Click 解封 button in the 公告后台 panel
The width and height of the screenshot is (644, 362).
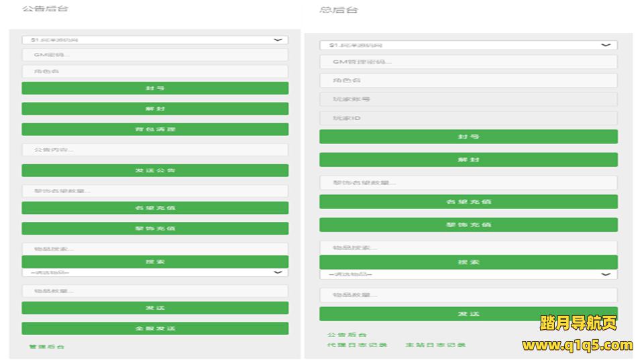tap(155, 109)
